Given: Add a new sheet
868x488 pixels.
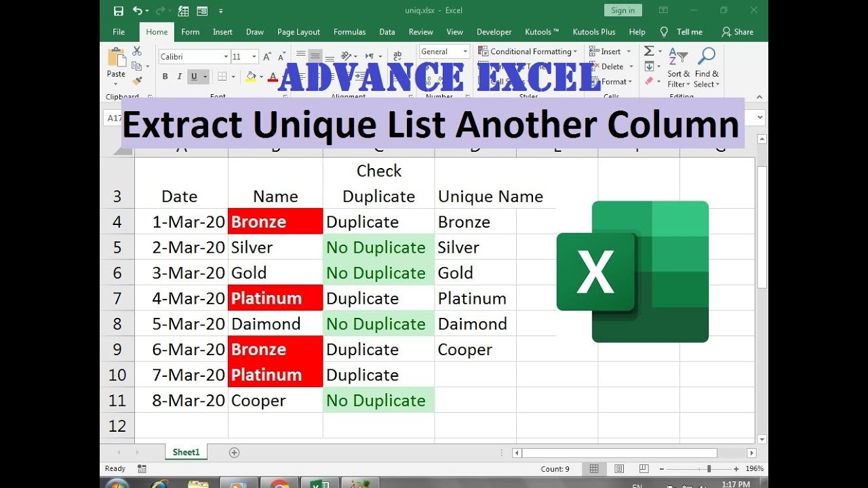Looking at the screenshot, I should [x=234, y=452].
